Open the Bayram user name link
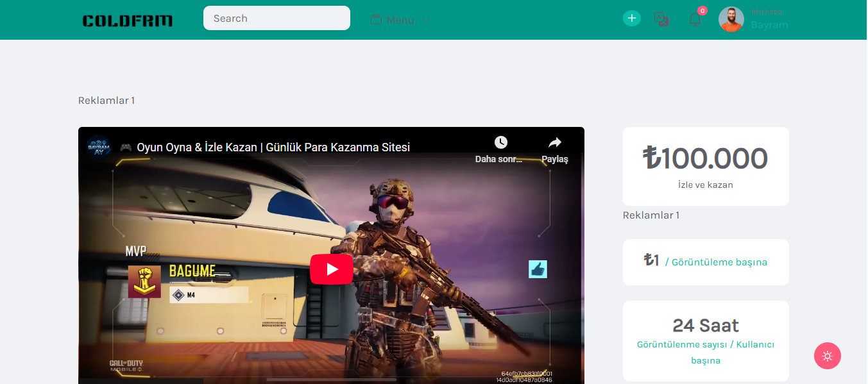This screenshot has width=868, height=384. [769, 25]
